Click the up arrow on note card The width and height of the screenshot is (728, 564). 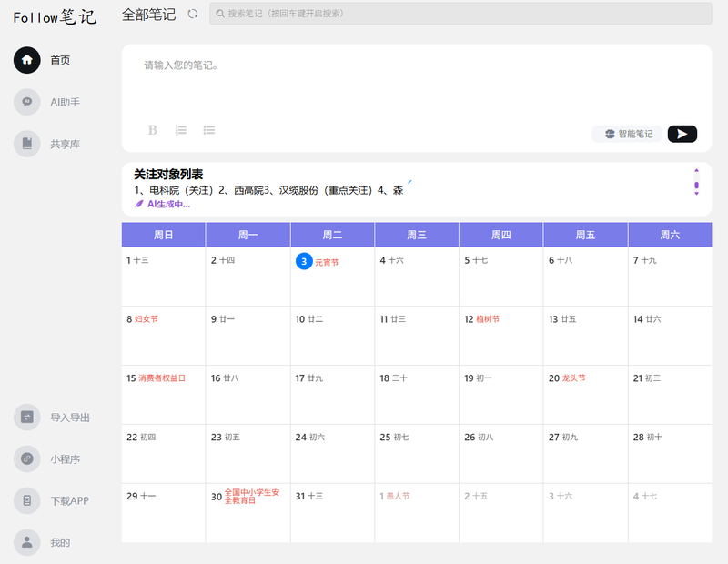[696, 169]
